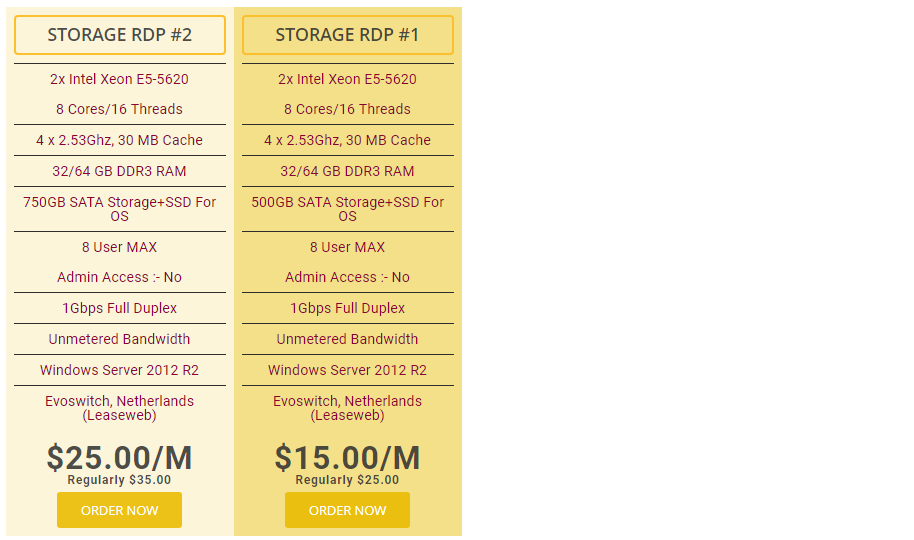This screenshot has height=540, width=914.
Task: Click the $15.00/M price
Action: 347,457
